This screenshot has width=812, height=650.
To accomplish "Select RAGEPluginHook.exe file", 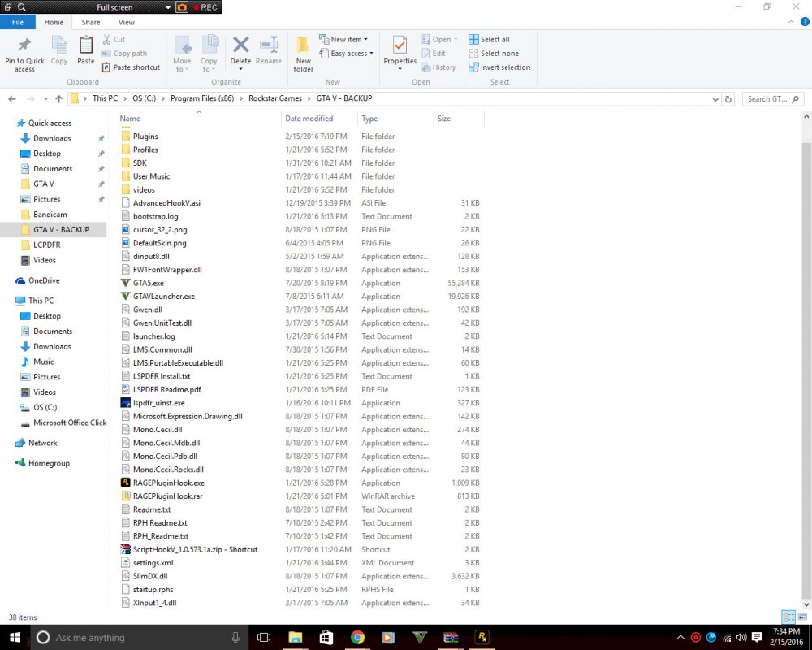I will pos(168,483).
